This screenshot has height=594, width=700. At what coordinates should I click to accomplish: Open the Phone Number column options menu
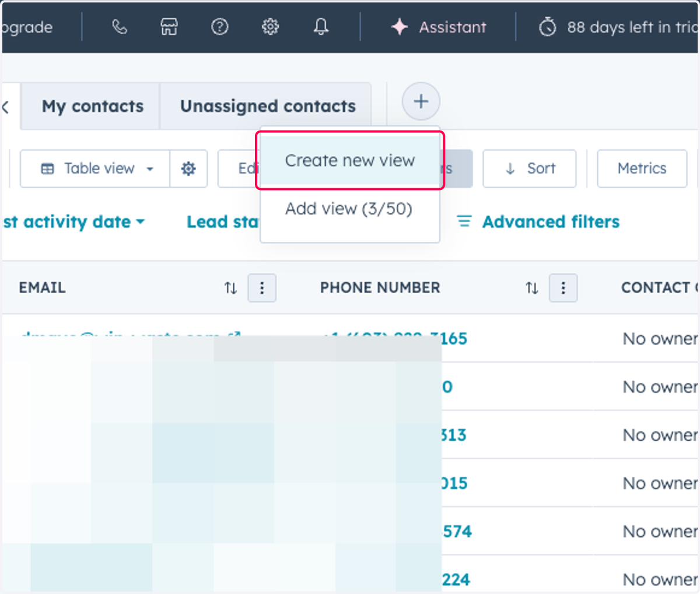563,288
